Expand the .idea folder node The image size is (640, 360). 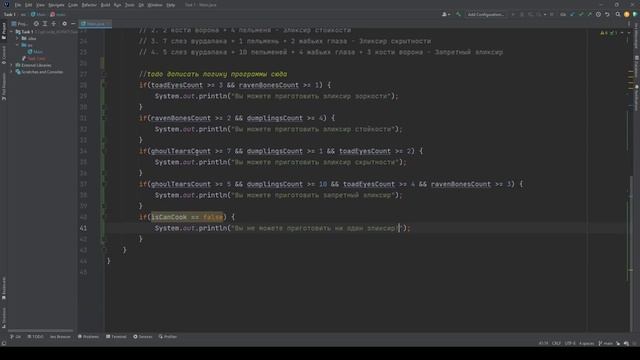18,38
